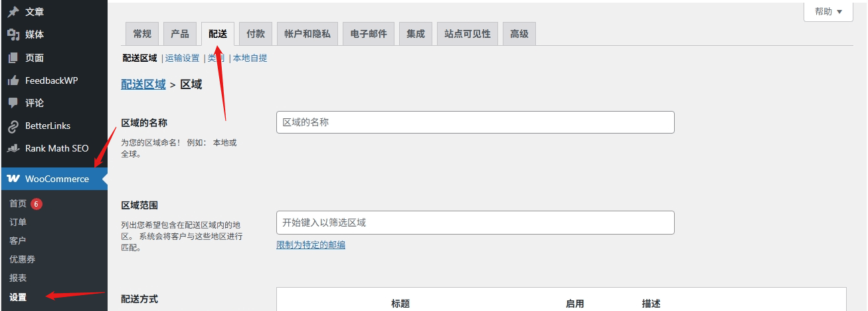
Task: Select the WooCommerce sidebar menu
Action: tap(54, 179)
